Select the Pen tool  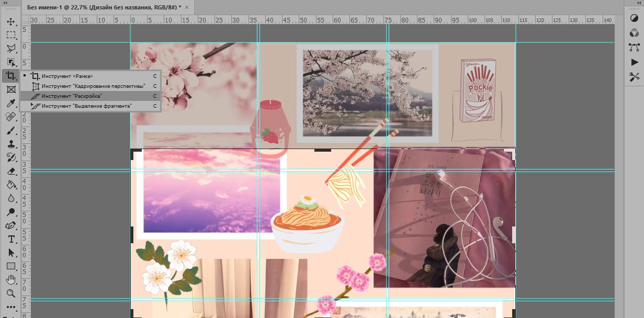point(10,225)
